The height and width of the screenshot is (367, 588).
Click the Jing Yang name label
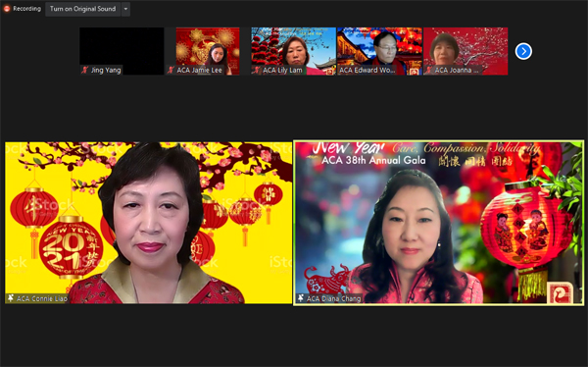coord(106,71)
